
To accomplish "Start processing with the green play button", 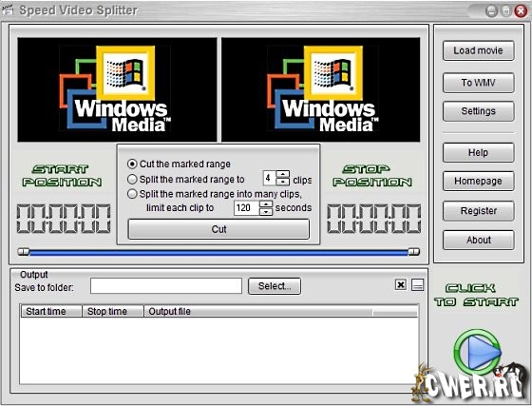I will point(478,353).
